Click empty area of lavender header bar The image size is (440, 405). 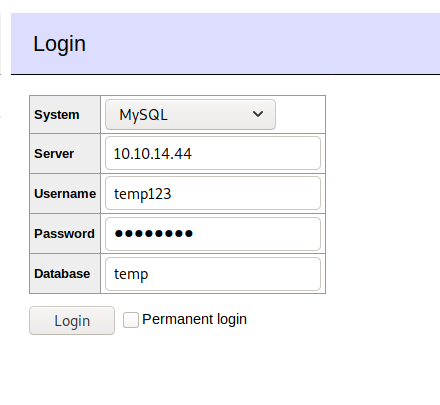267,43
